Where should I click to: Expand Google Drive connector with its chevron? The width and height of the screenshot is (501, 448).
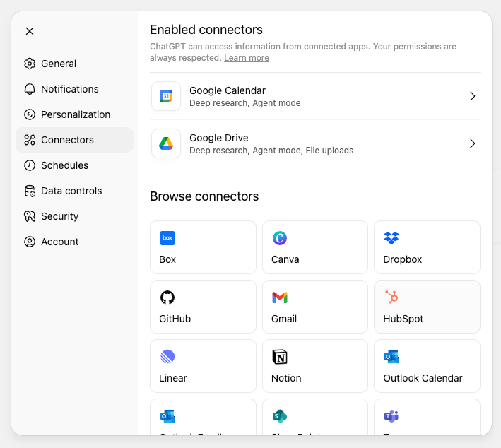pyautogui.click(x=473, y=143)
